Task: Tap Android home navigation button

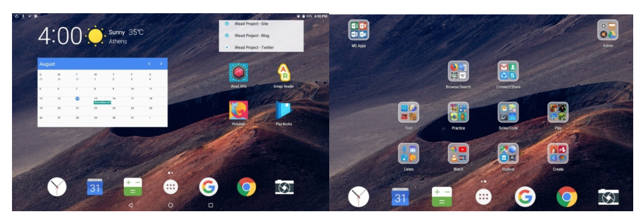Action: (x=171, y=205)
